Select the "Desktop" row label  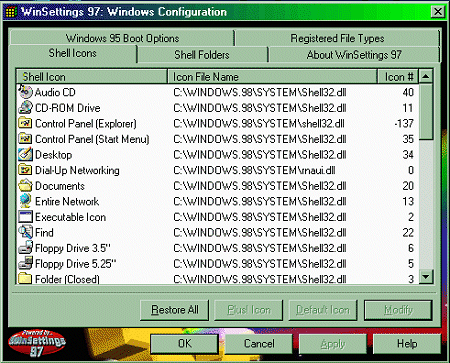pos(54,155)
